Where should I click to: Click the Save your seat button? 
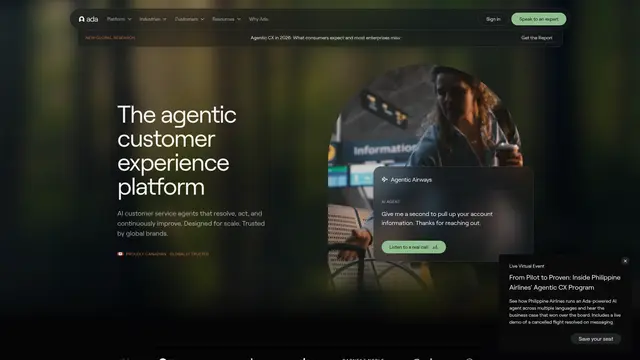click(596, 339)
